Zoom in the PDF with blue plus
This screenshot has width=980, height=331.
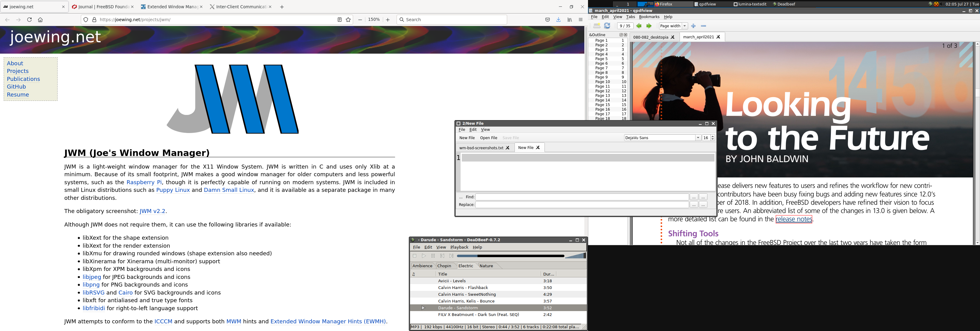point(694,26)
